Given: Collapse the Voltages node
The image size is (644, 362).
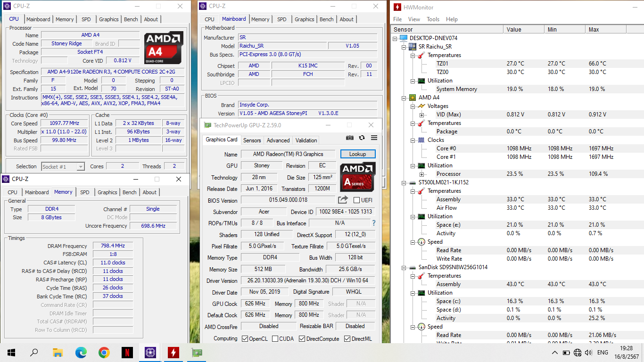Looking at the screenshot, I should (x=413, y=106).
